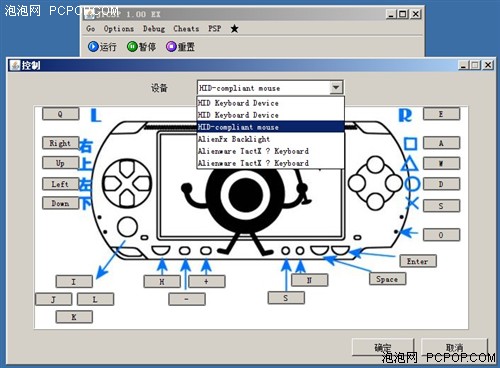Click the 重置 reset toolbar label

tap(186, 47)
